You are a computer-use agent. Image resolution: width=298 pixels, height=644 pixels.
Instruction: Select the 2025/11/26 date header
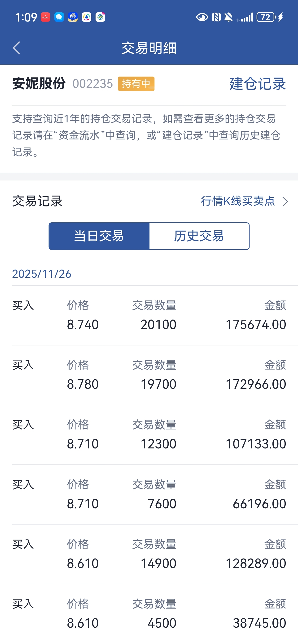coord(42,274)
